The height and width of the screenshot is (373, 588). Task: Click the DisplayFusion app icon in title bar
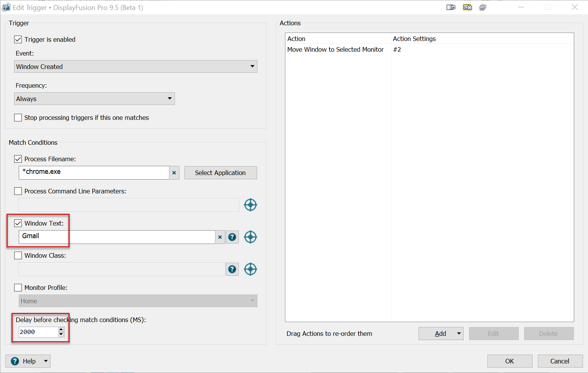(x=6, y=7)
